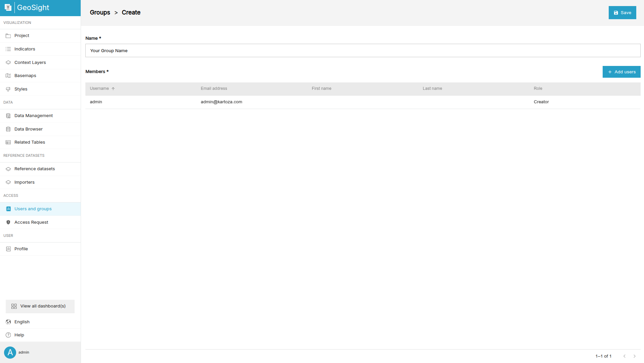Click the Related Tables icon
Screen dimensions: 644x363
pyautogui.click(x=8, y=142)
